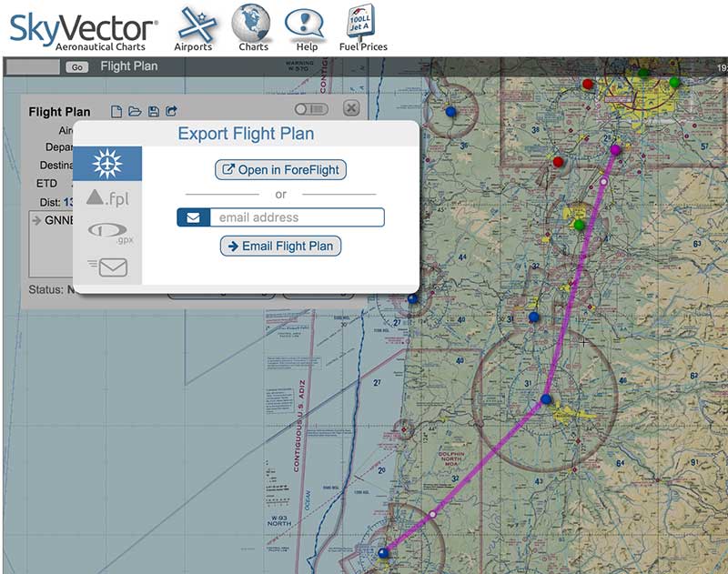Screen dimensions: 728x574
Task: Click the search box beside Go
Action: 33,66
